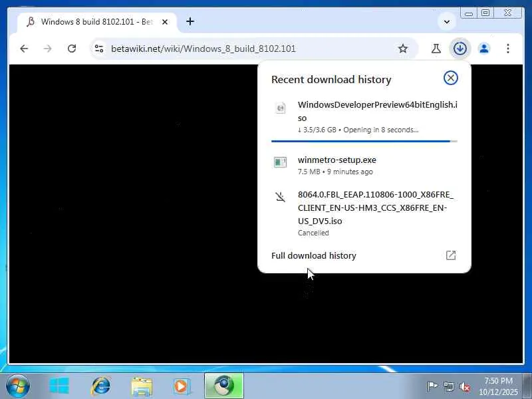Toggle the downloads toolbar button

(460, 49)
